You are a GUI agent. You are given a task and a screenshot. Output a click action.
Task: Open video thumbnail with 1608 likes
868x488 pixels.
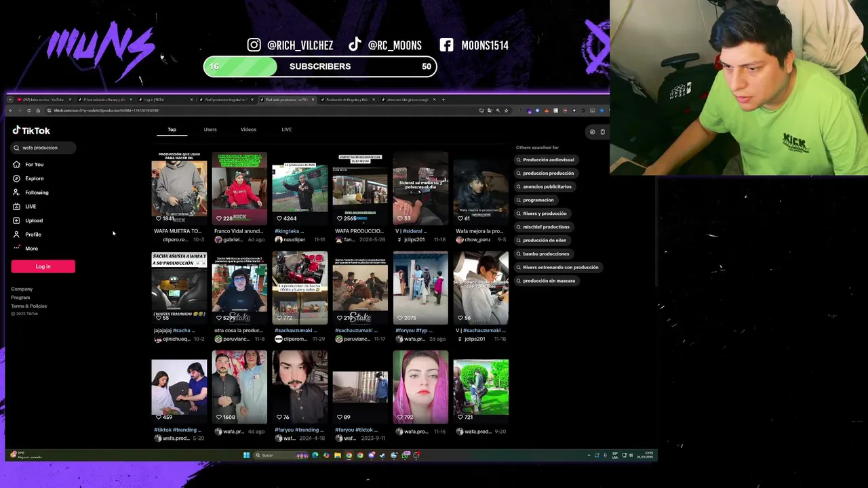pyautogui.click(x=239, y=387)
